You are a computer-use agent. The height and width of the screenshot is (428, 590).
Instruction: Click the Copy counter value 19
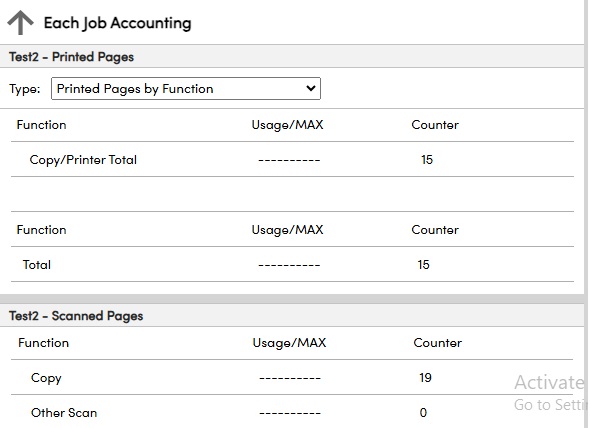click(x=425, y=378)
